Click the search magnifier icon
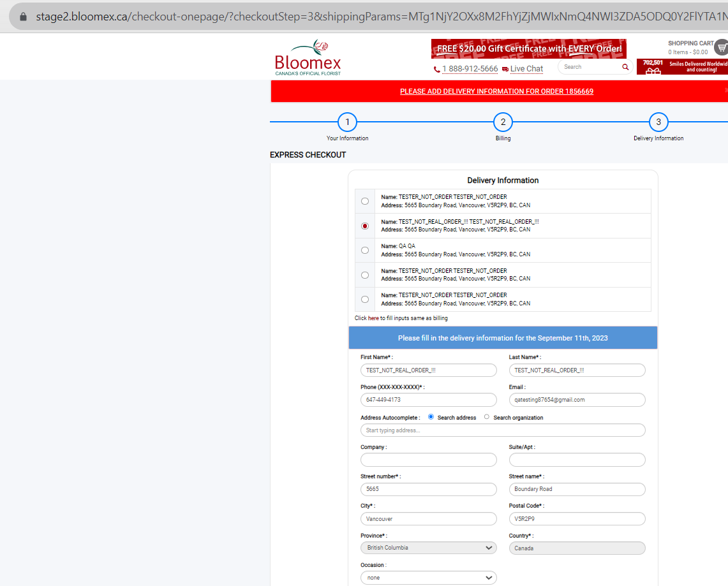Image resolution: width=728 pixels, height=586 pixels. click(x=625, y=68)
